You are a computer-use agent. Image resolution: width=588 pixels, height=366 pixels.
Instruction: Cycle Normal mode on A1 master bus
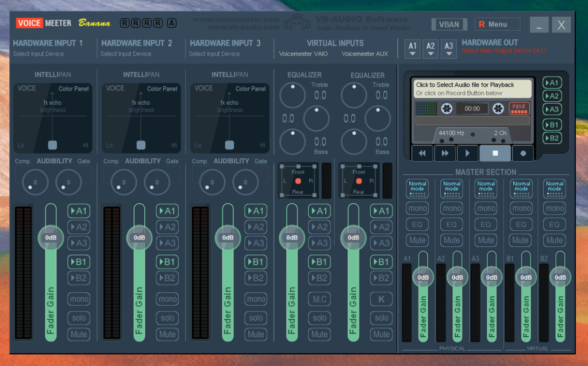point(417,188)
